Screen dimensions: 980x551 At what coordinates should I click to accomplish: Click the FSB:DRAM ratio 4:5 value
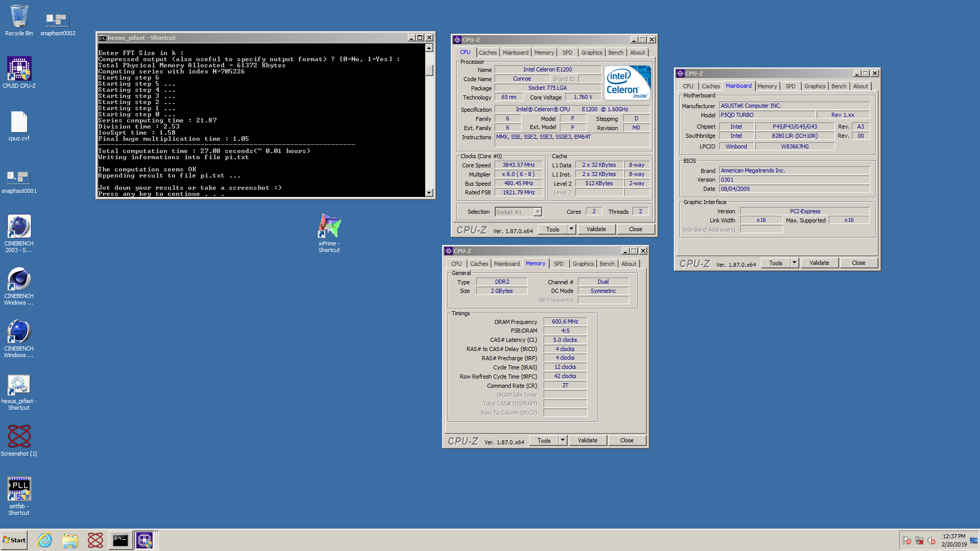click(565, 331)
